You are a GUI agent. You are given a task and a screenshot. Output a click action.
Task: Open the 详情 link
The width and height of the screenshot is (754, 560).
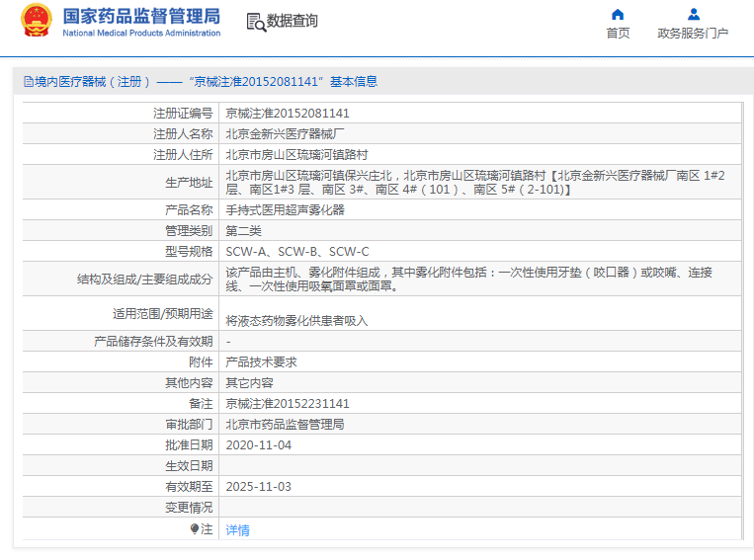point(237,529)
